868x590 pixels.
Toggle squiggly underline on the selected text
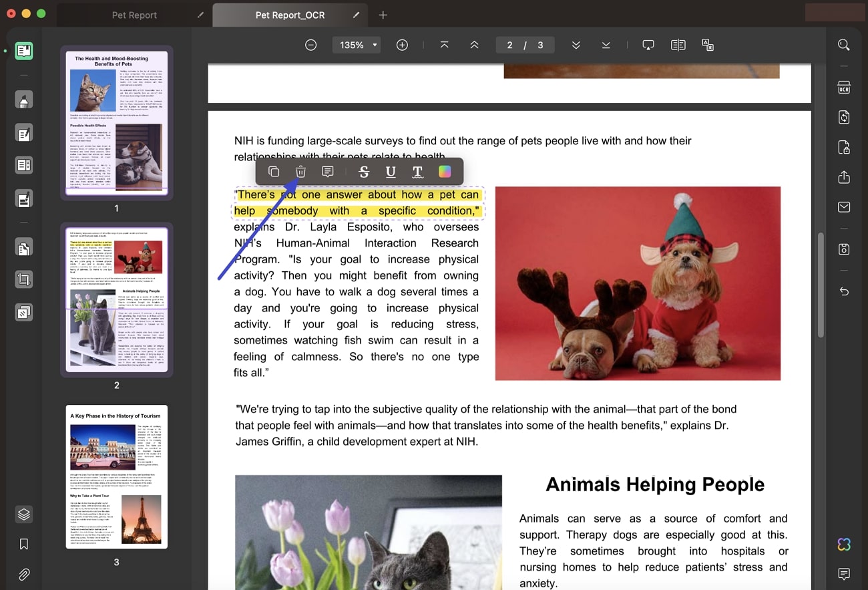pyautogui.click(x=417, y=171)
